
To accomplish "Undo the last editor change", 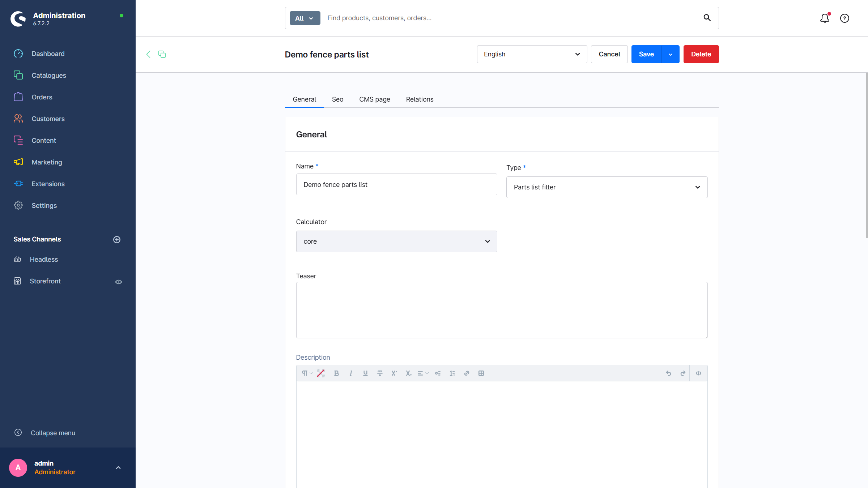I will pos(668,373).
